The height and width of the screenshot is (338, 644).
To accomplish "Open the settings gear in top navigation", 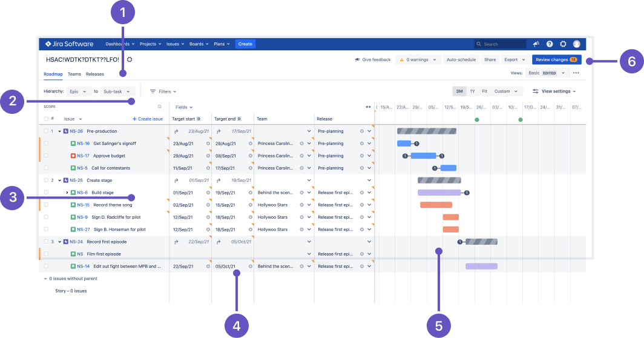I will tap(563, 44).
